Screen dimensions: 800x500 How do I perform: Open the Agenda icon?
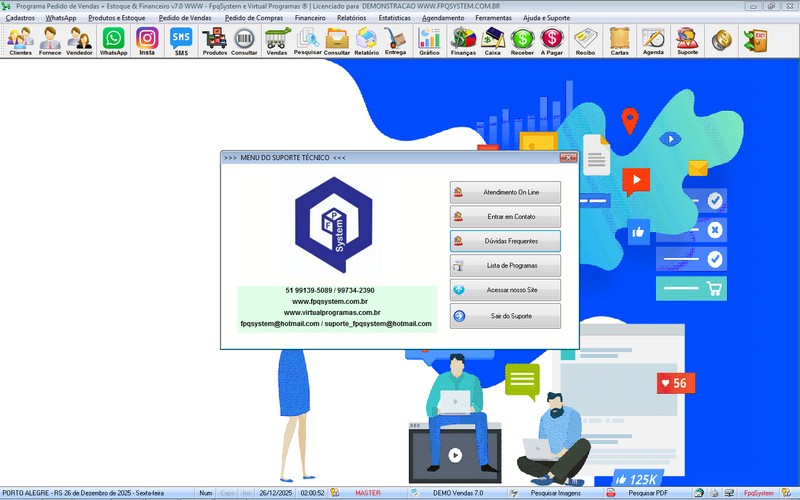[x=653, y=41]
